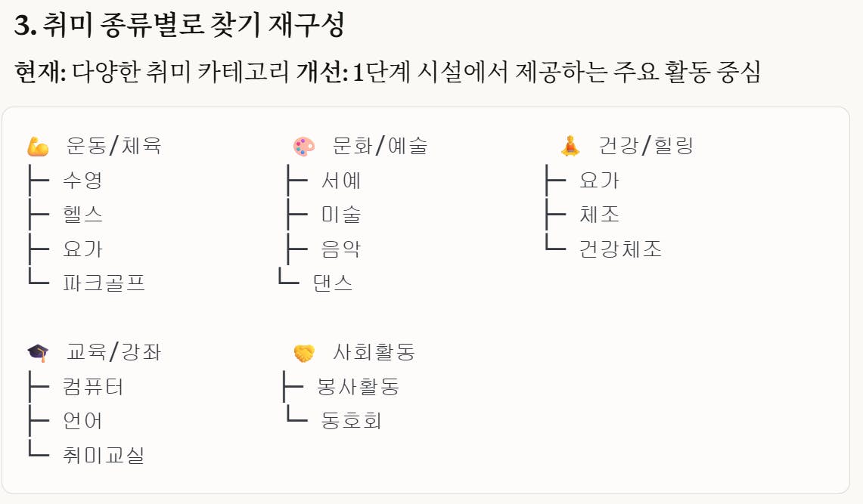Click the graduation cap emoji icon
This screenshot has height=504, width=863.
click(x=38, y=352)
